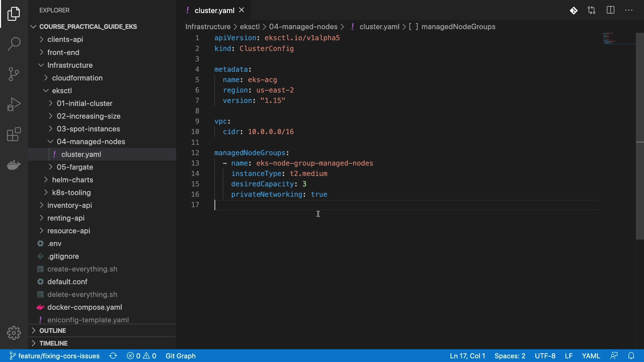
Task: Open notifications bell in status bar
Action: 631,356
